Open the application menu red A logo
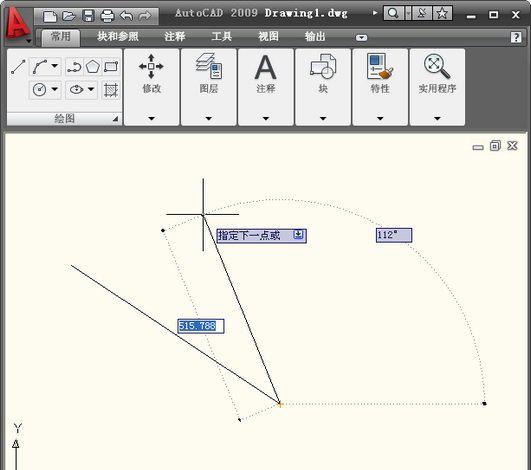 [x=18, y=24]
